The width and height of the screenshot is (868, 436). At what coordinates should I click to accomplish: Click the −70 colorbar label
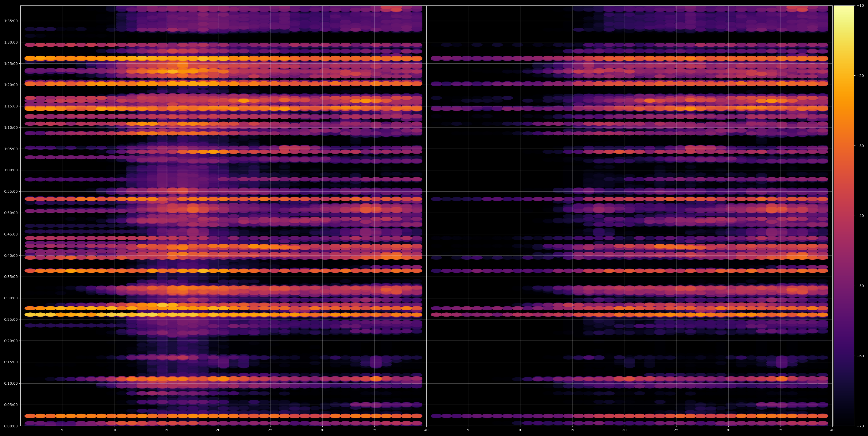click(x=860, y=426)
